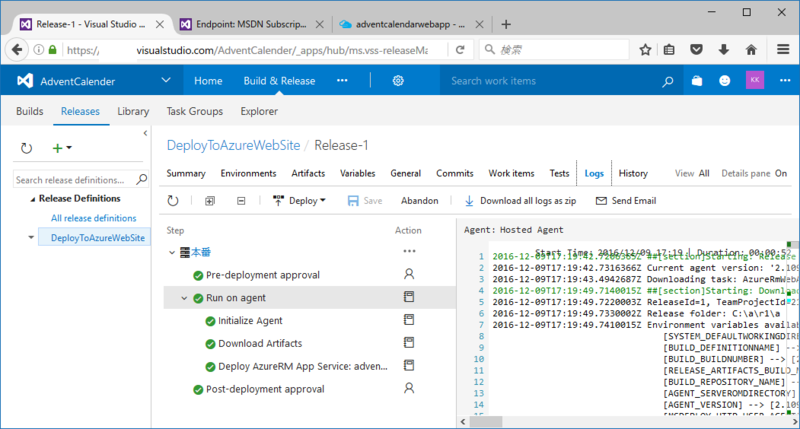Open the Builds tab

point(30,111)
